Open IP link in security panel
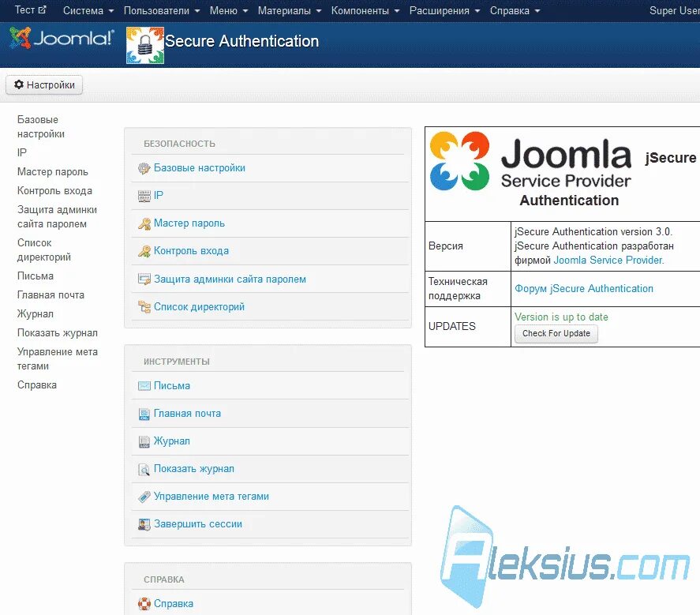The image size is (700, 615). 159,196
